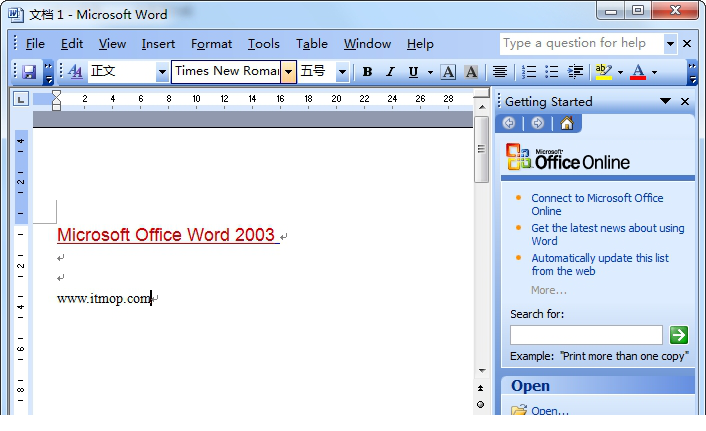This screenshot has height=431, width=706.
Task: Click the Previous Page double-arrow button
Action: tap(480, 388)
